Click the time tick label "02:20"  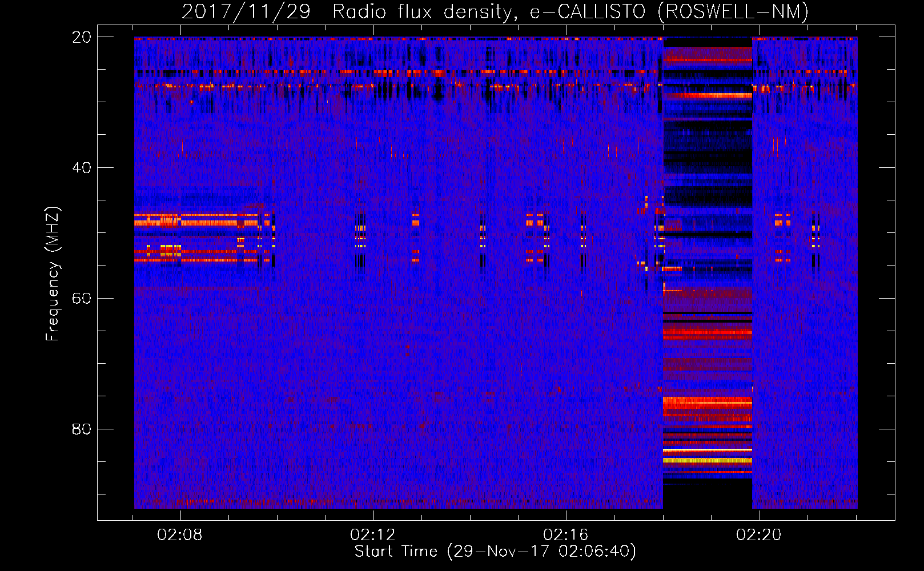click(x=759, y=535)
